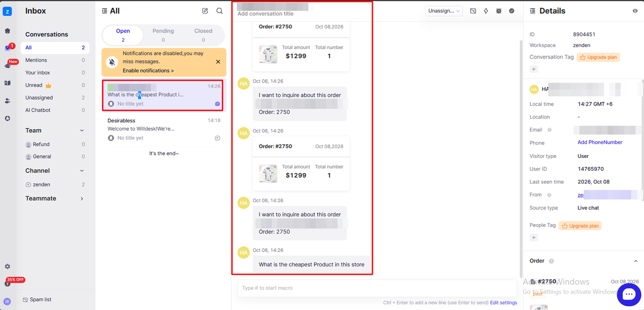The image size is (644, 310).
Task: Click Add conversation title field
Action: point(265,14)
